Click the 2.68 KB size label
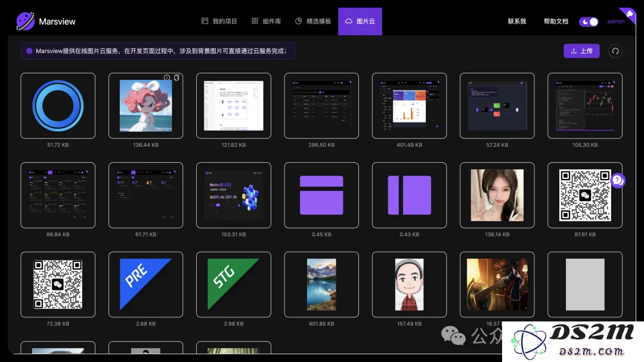Viewport: 644px width, 362px height. (x=146, y=324)
